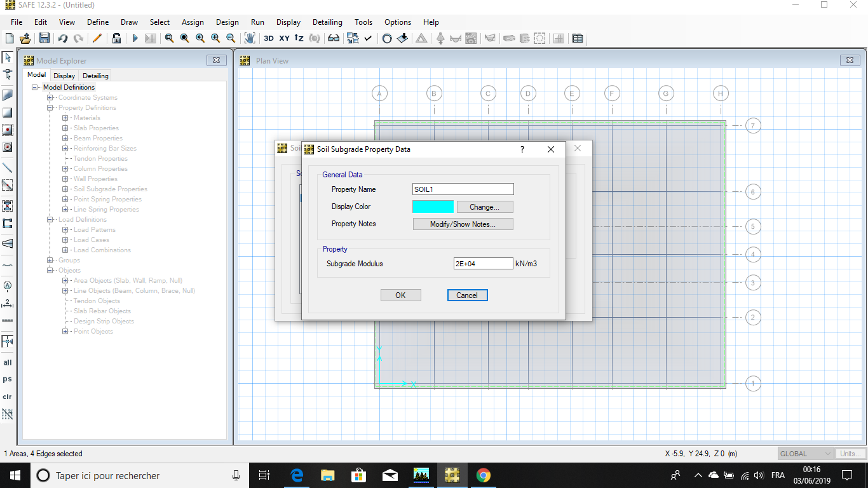868x488 pixels.
Task: Click the New Model toolbar icon
Action: coord(10,38)
